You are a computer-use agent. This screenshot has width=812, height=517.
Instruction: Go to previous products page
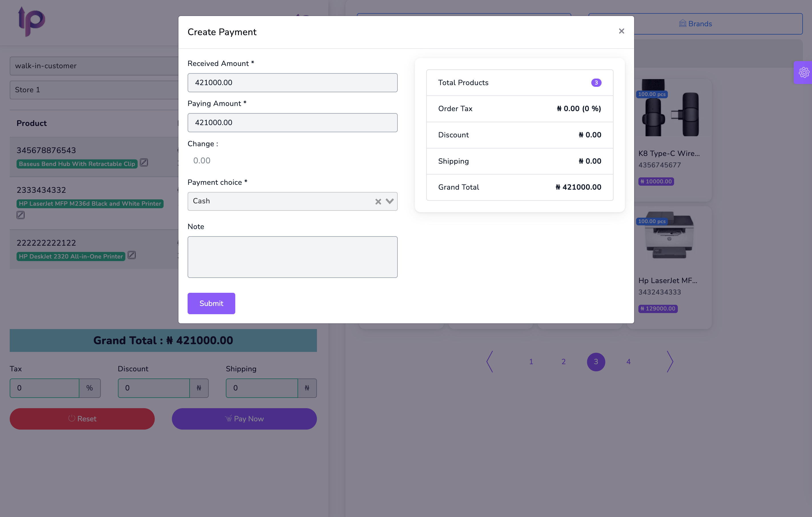coord(490,362)
